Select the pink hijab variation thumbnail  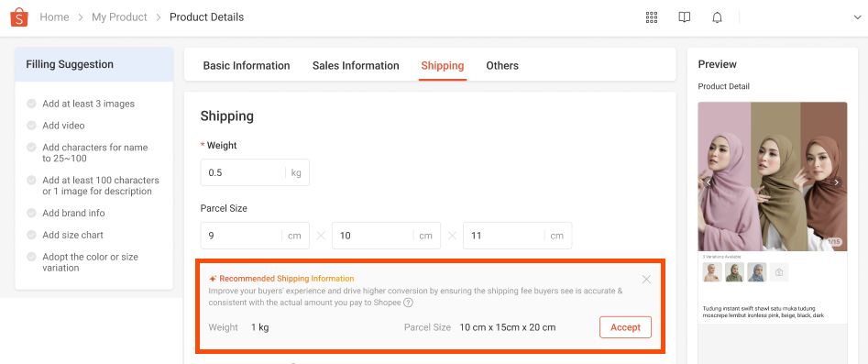(712, 272)
